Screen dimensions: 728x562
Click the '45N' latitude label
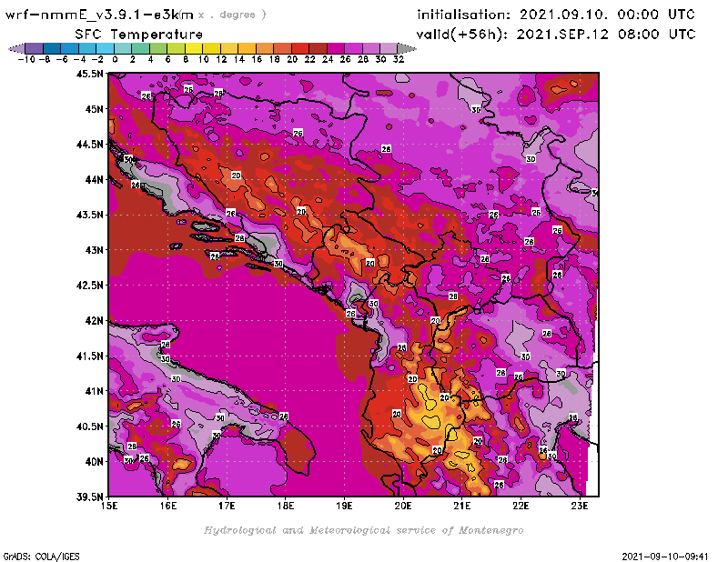coord(94,109)
